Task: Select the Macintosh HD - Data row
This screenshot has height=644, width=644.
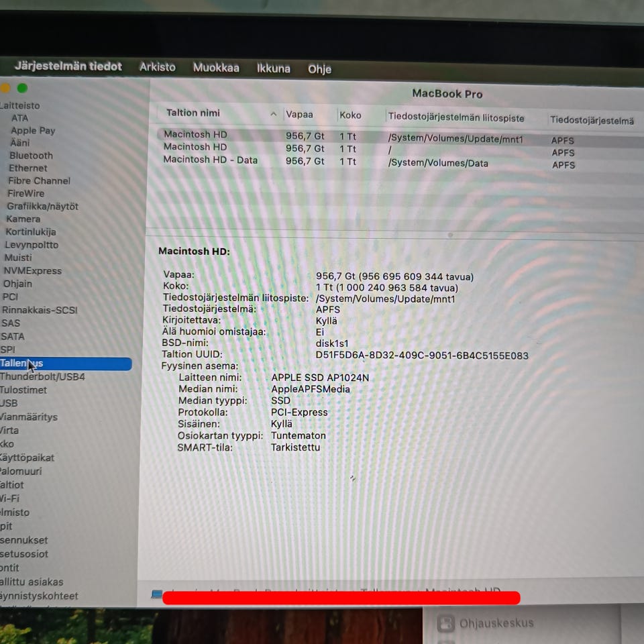Action: coord(400,162)
